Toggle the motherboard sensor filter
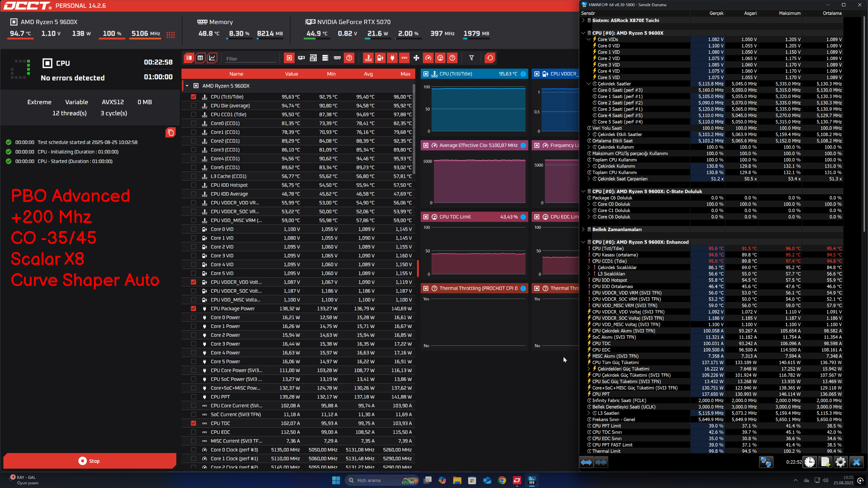 [313, 58]
